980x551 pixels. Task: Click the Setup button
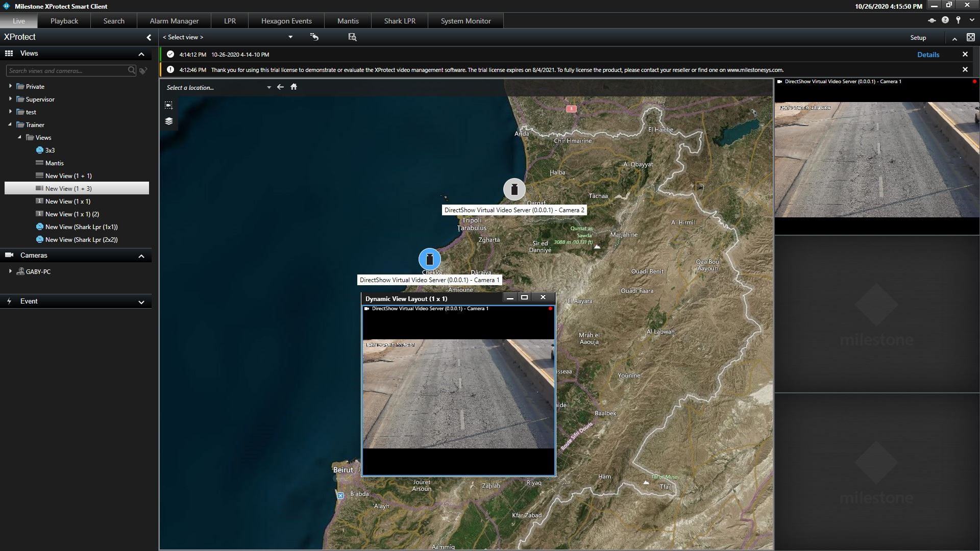click(x=918, y=38)
